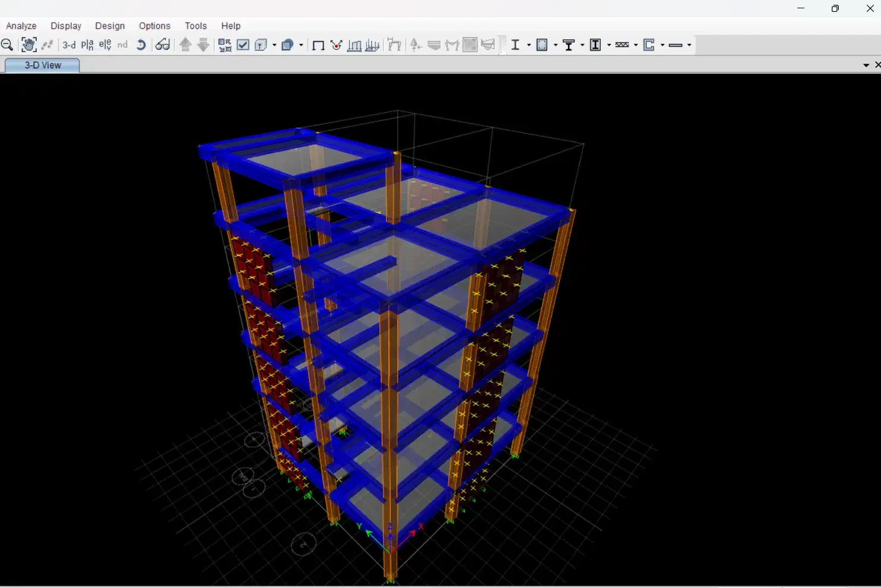Set Elevation view from the toolbar

point(105,45)
